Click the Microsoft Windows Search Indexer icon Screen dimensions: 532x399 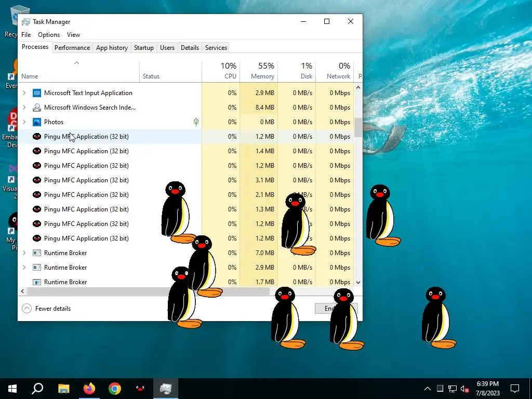click(37, 108)
